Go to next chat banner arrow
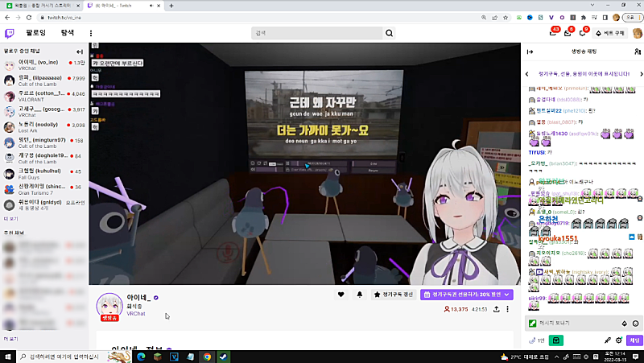The image size is (644, 363). pyautogui.click(x=641, y=74)
